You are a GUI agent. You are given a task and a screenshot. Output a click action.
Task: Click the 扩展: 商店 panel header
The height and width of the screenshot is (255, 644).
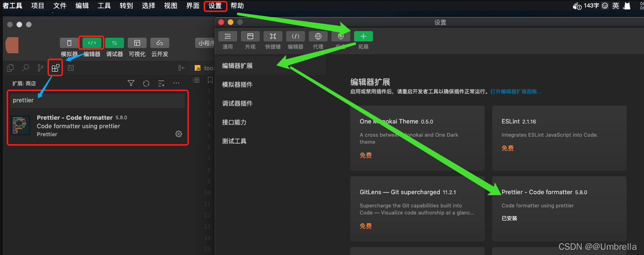(x=24, y=83)
